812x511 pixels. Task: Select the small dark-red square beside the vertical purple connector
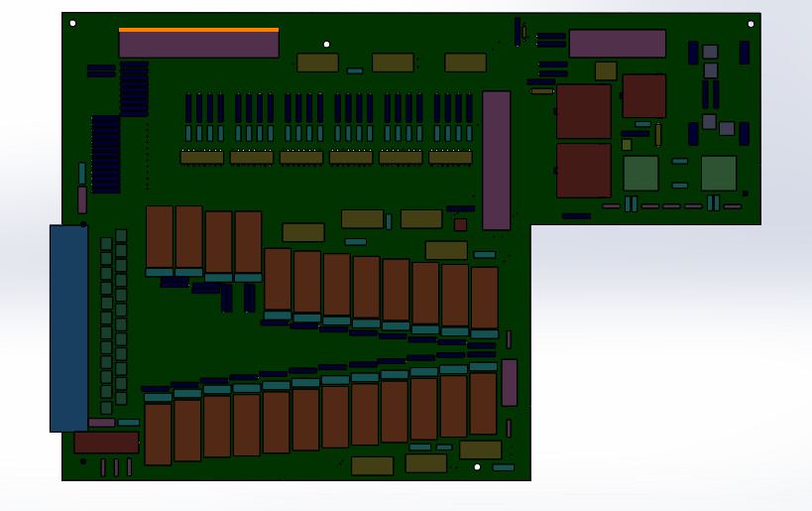pyautogui.click(x=460, y=224)
